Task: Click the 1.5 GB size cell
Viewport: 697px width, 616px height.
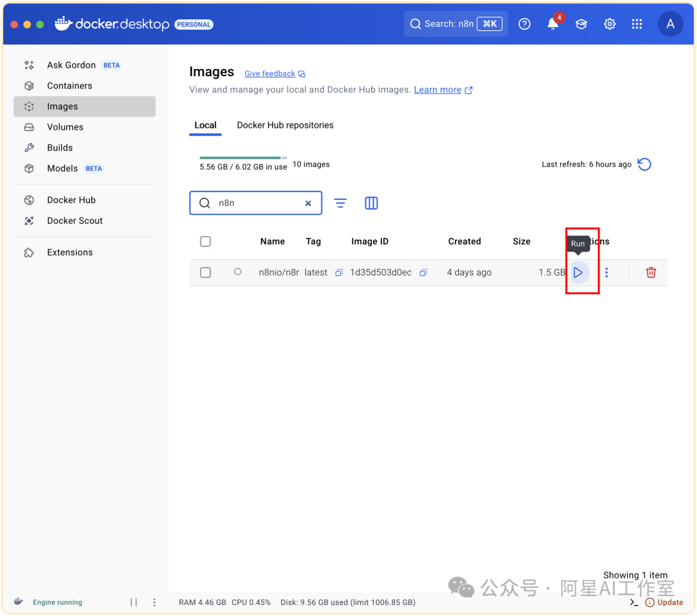Action: (x=552, y=272)
